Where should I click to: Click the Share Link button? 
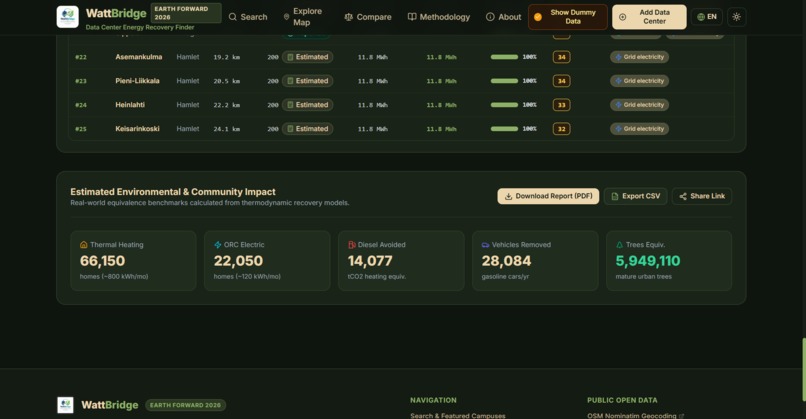coord(702,196)
